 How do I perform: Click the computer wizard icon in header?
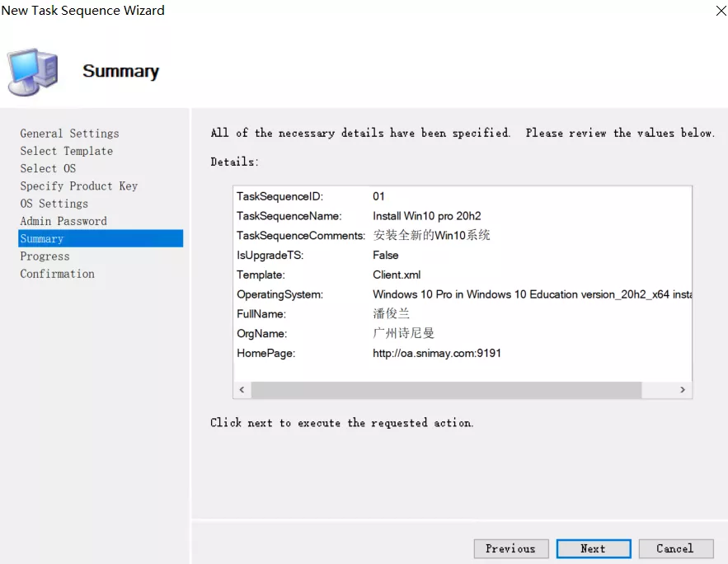click(x=33, y=72)
